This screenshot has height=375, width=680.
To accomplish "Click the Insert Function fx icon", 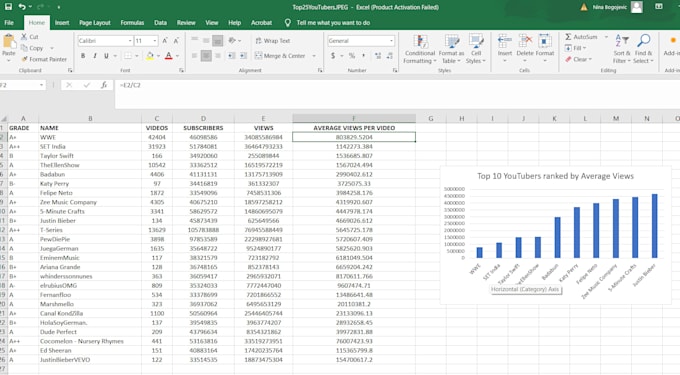I will coord(104,85).
